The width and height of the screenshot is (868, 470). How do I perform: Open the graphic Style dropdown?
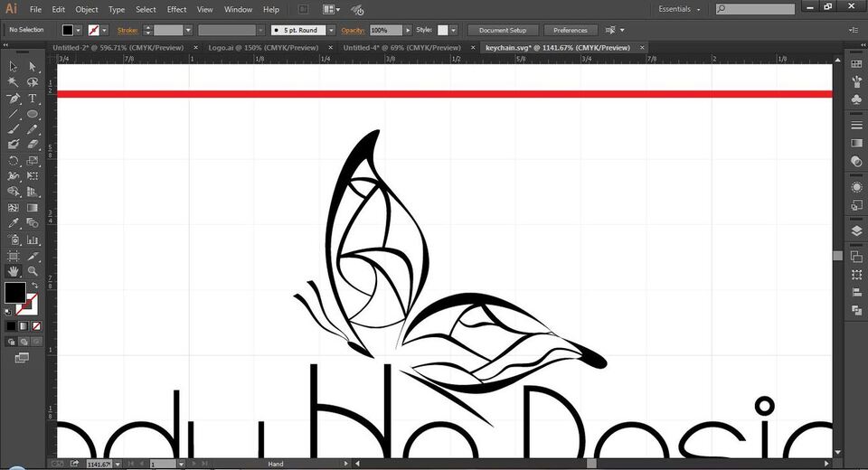pos(453,31)
